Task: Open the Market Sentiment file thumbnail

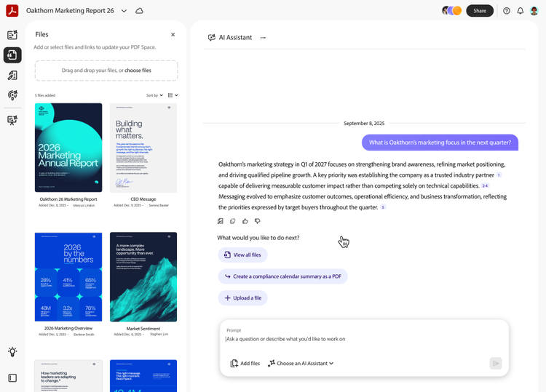Action: [x=143, y=277]
